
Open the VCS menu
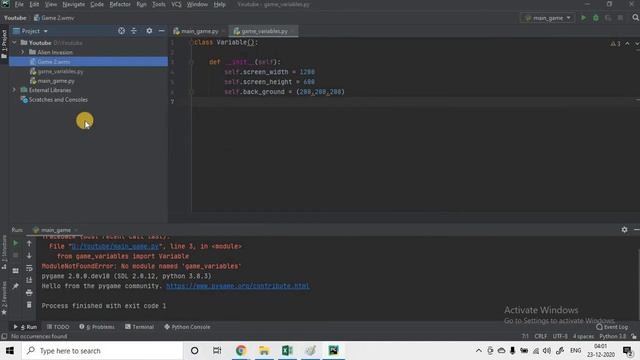176,4
